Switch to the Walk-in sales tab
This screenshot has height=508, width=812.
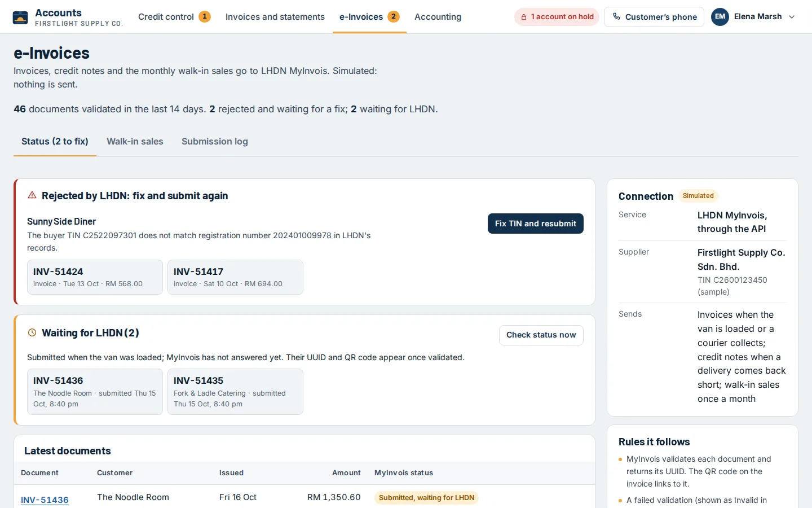click(135, 142)
